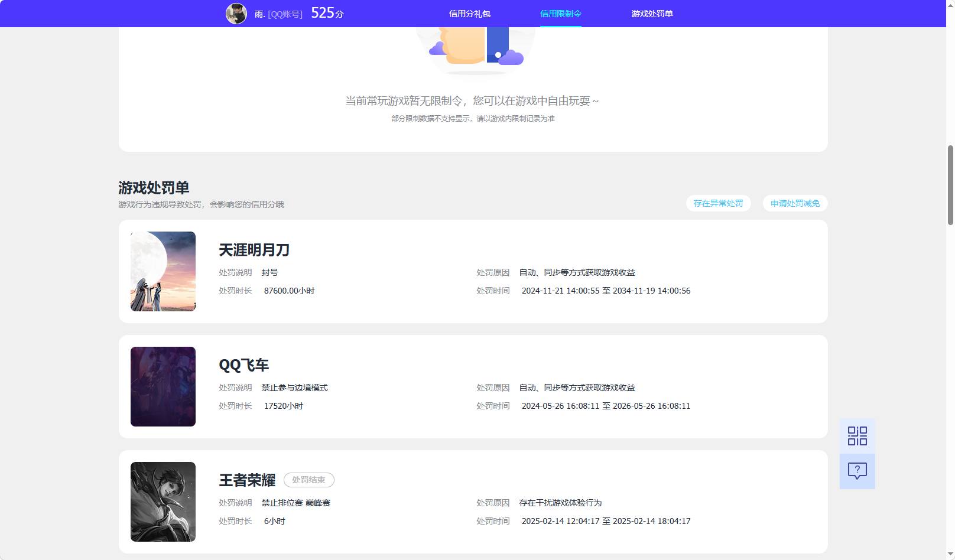Click the 17520小时 punishment duration
This screenshot has width=955, height=560.
pyautogui.click(x=284, y=406)
